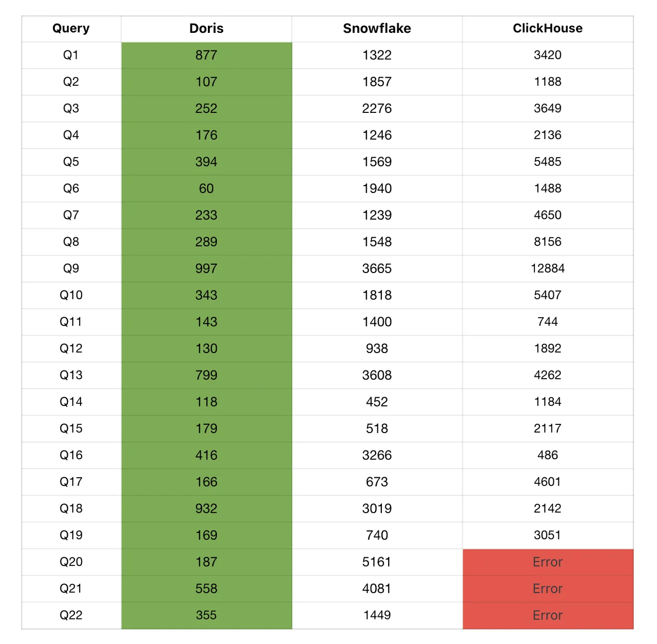
Task: Select the Snowflake column header
Action: 377,29
